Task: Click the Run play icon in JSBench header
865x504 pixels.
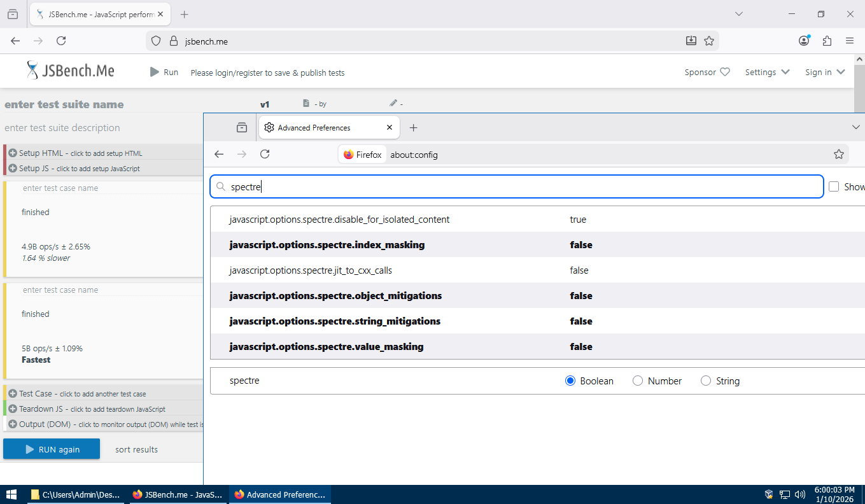Action: pyautogui.click(x=155, y=72)
